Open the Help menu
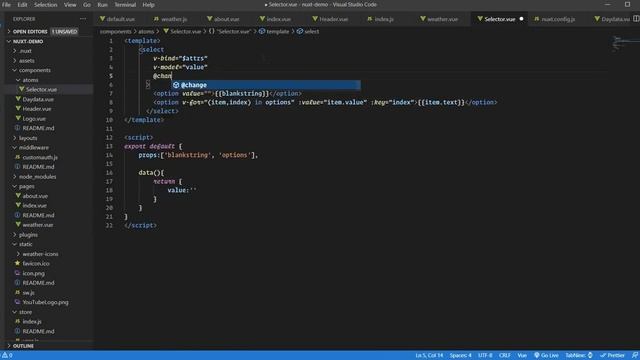 (148, 4)
